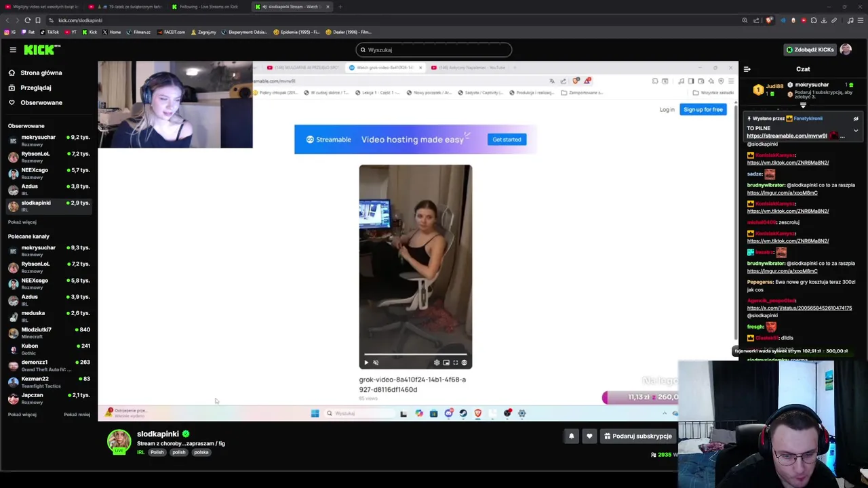868x488 pixels.
Task: Click the Streamable video progress bar
Action: [415, 354]
